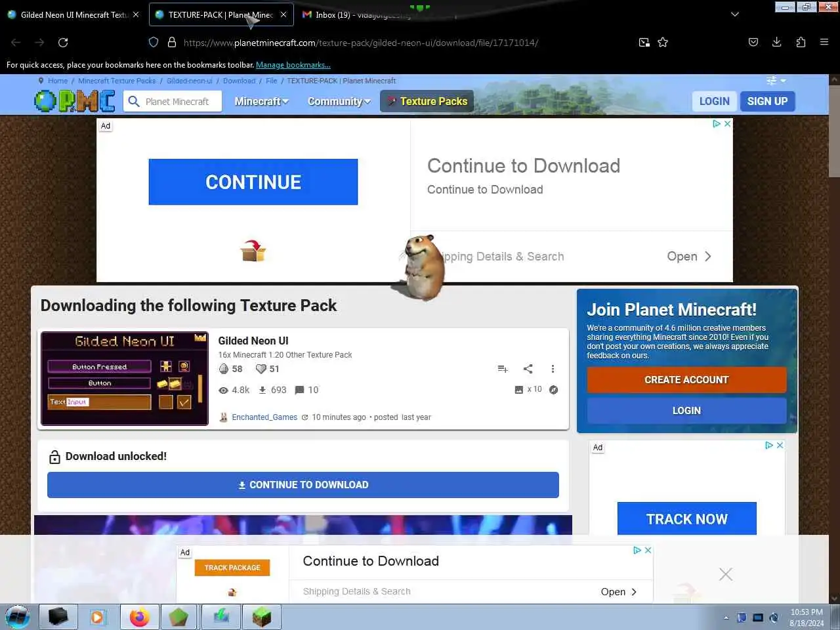Viewport: 840px width, 630px height.
Task: Open the Firefox downloads panel
Action: tap(777, 42)
